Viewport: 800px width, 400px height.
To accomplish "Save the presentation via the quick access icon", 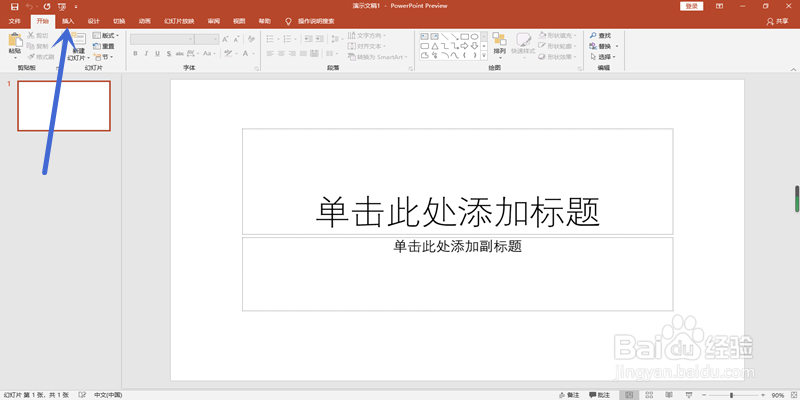I will click(x=14, y=6).
